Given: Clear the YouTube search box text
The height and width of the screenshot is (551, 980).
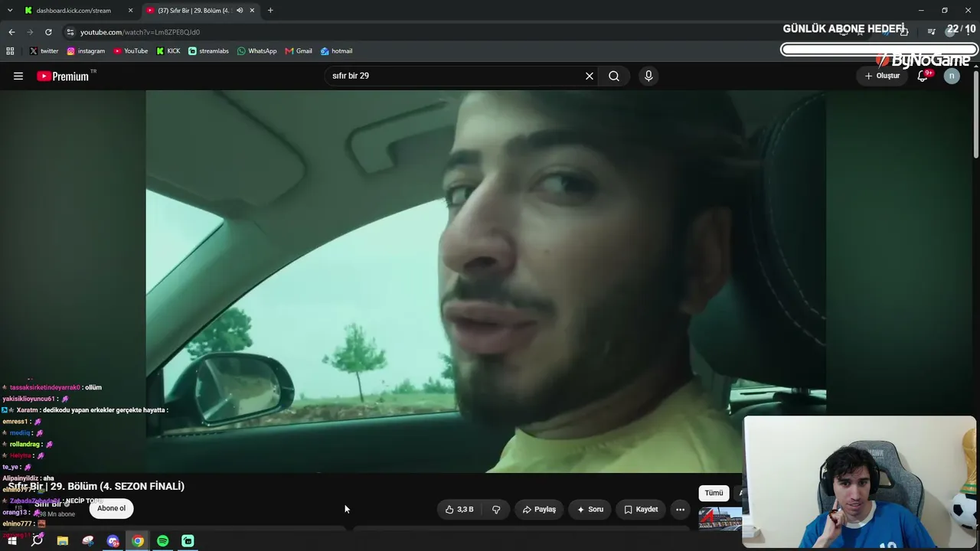Looking at the screenshot, I should 590,76.
